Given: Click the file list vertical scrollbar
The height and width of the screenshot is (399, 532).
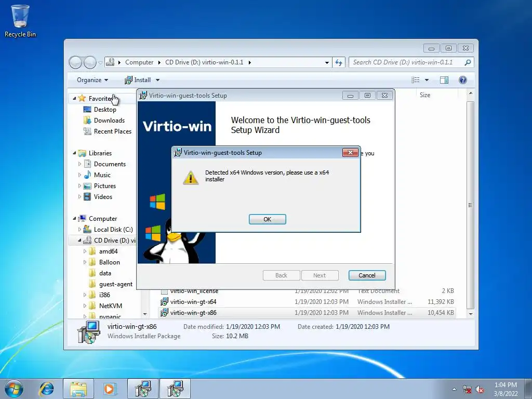Looking at the screenshot, I should pos(470,205).
